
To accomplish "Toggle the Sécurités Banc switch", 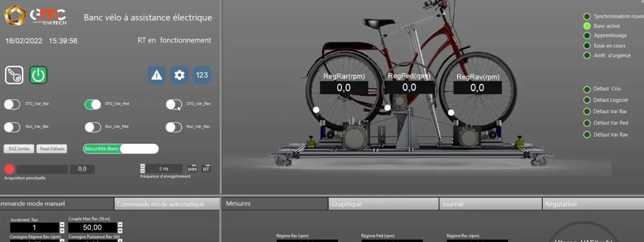I will pyautogui.click(x=121, y=149).
